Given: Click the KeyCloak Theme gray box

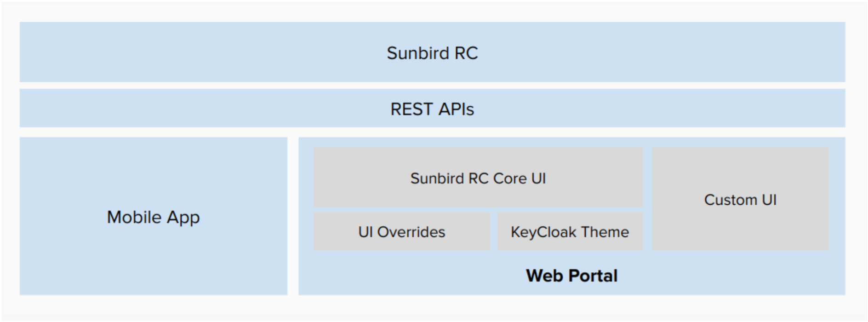Looking at the screenshot, I should tap(570, 231).
